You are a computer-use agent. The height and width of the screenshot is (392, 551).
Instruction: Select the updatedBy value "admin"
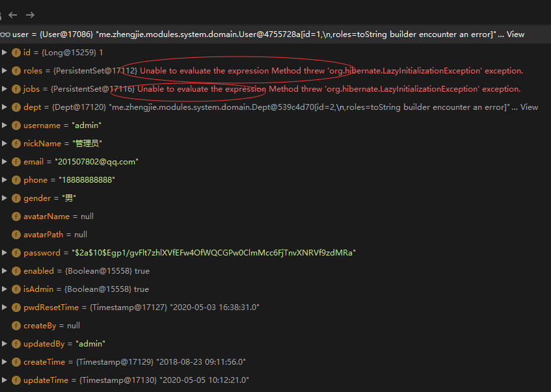pyautogui.click(x=90, y=343)
